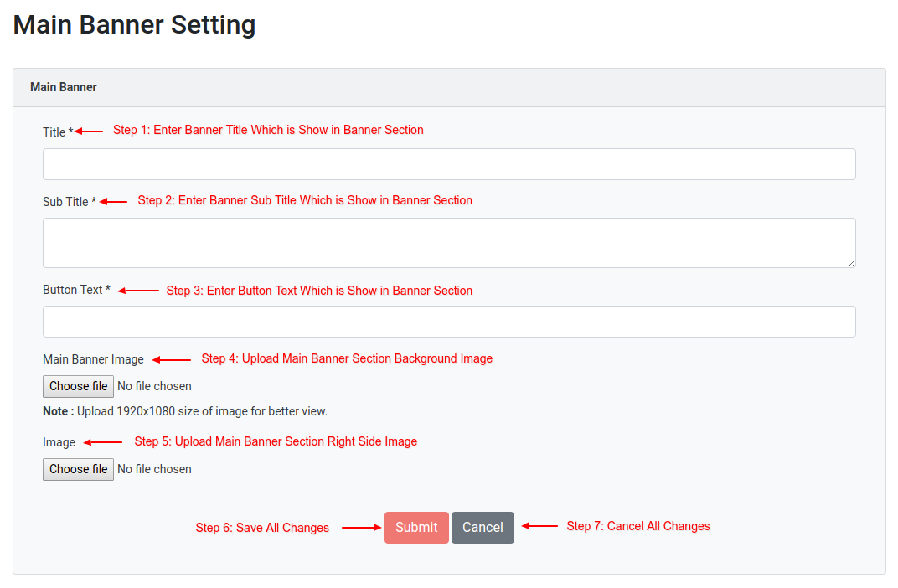
Task: Click No file chosen under Main Banner Image
Action: pos(155,386)
